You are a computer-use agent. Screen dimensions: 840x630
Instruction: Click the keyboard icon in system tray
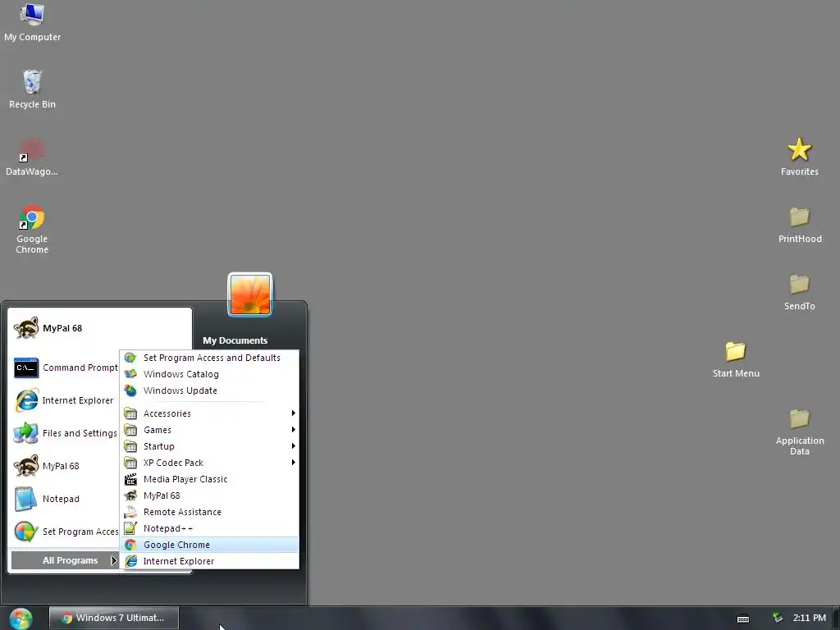click(743, 619)
